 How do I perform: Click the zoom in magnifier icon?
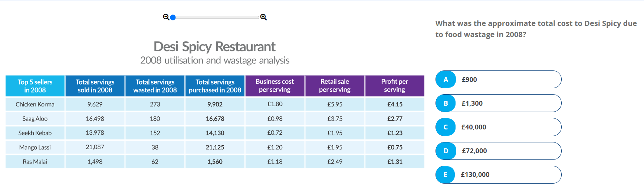pyautogui.click(x=263, y=17)
